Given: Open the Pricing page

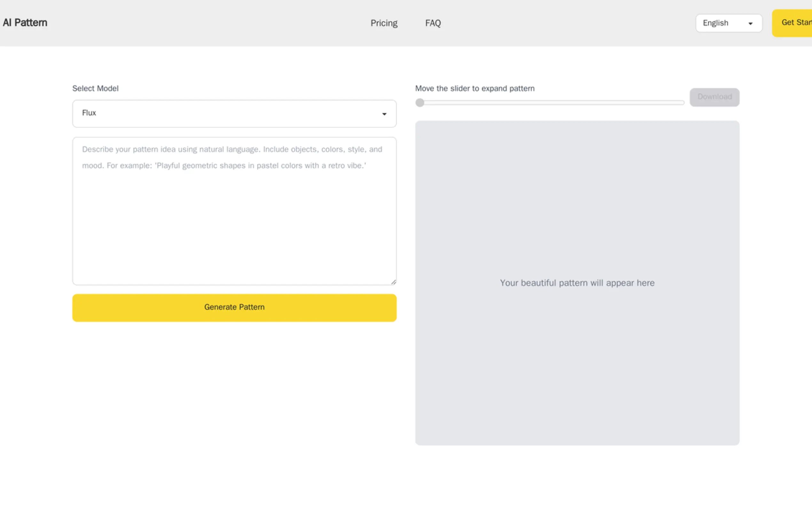Looking at the screenshot, I should [384, 23].
